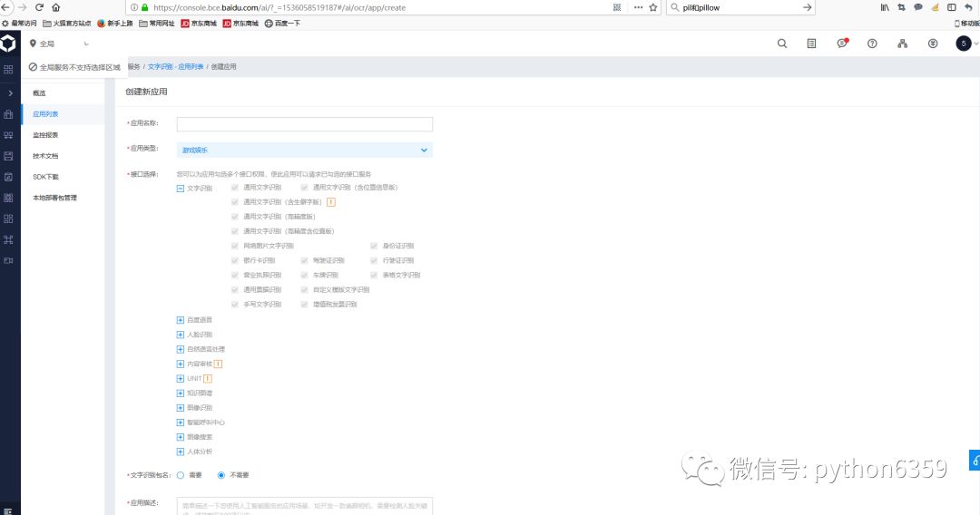The width and height of the screenshot is (980, 515).
Task: Click the browser back arrow
Action: coord(5,7)
